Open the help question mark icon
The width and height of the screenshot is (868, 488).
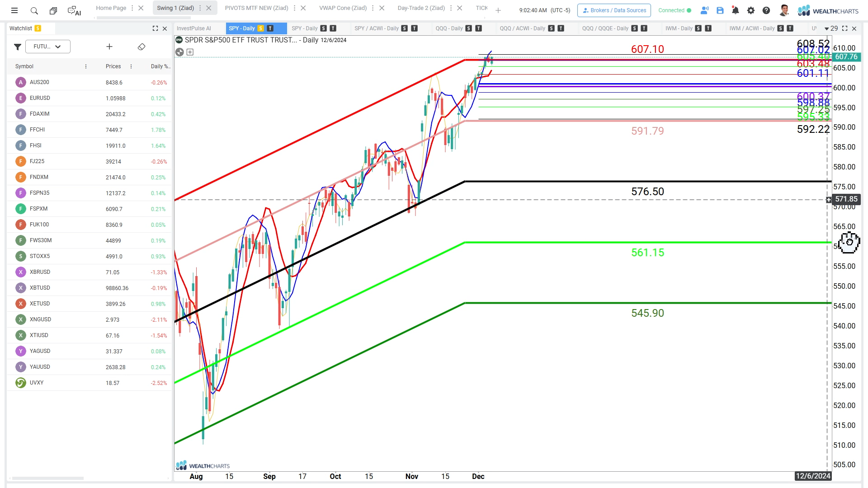click(766, 10)
